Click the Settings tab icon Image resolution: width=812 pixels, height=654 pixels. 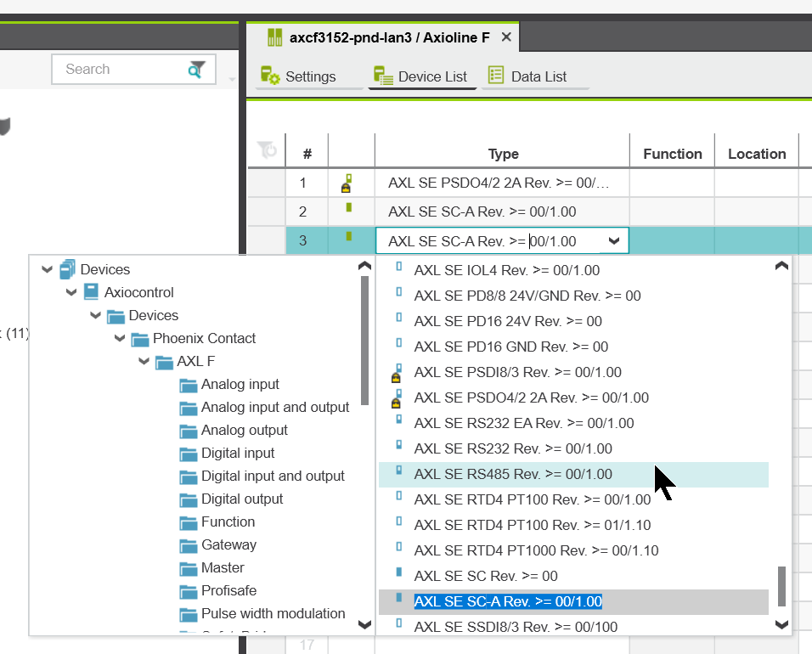click(270, 76)
